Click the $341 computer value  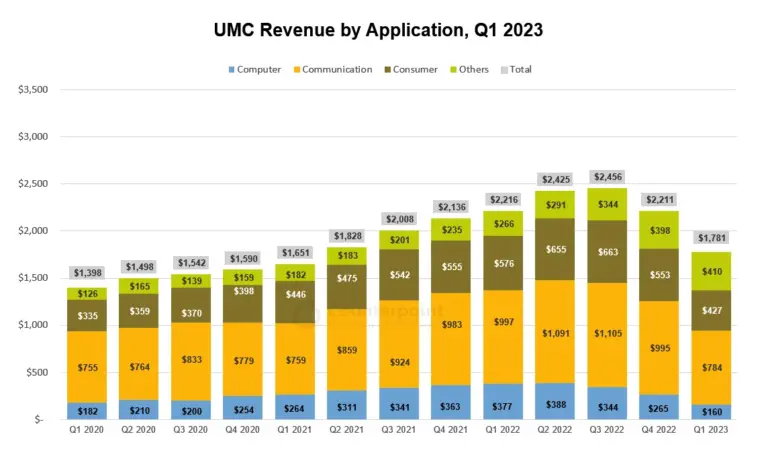[400, 407]
